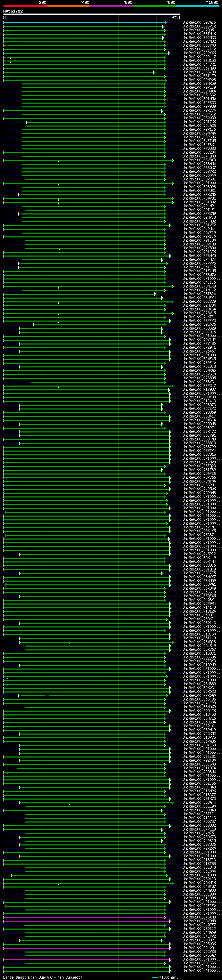Open hit UniRef100_A7SHY5
The image size is (222, 980).
tap(199, 256)
